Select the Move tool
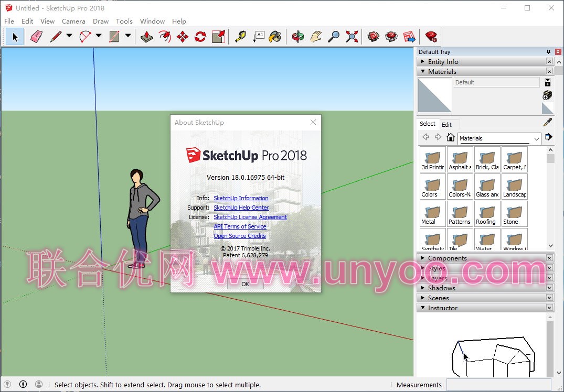 [x=183, y=37]
